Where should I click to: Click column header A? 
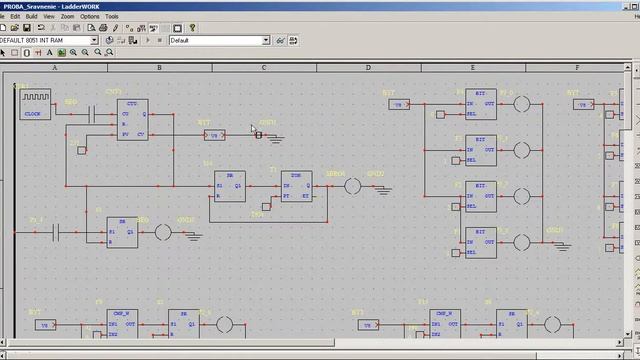click(x=55, y=68)
